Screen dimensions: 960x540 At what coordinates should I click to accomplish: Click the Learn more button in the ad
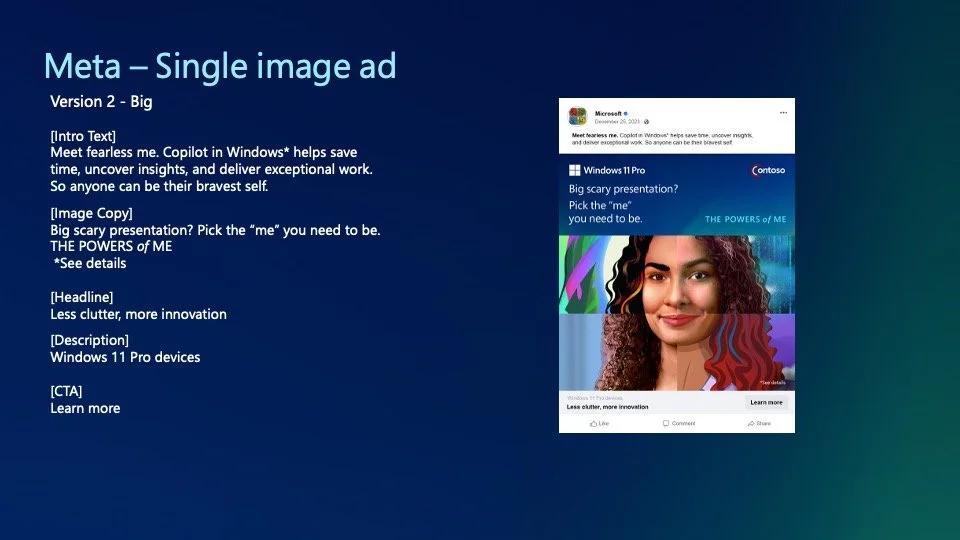tap(767, 402)
